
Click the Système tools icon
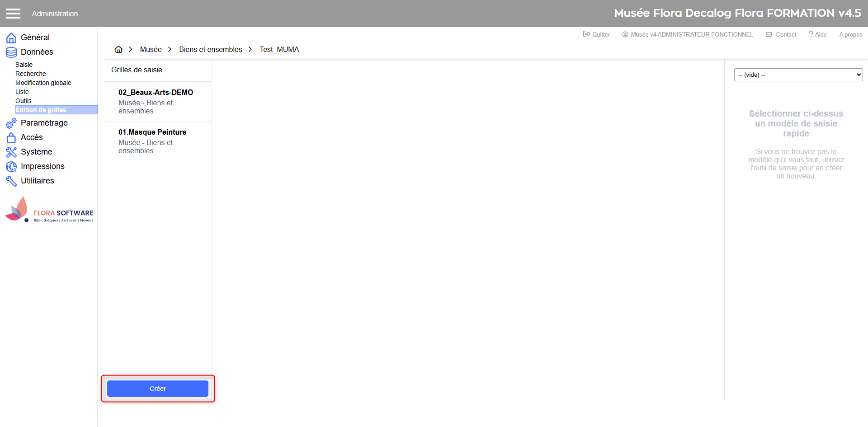(x=11, y=152)
